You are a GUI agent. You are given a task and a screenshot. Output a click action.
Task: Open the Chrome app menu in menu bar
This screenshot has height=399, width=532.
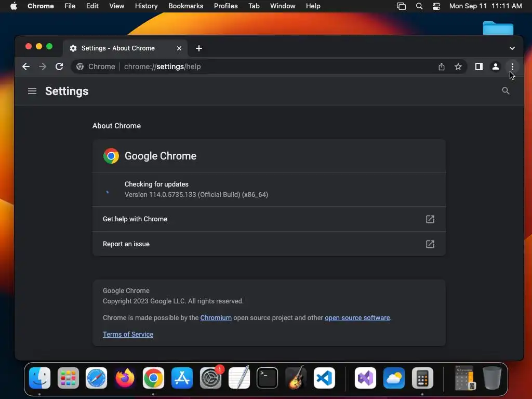[x=41, y=6]
